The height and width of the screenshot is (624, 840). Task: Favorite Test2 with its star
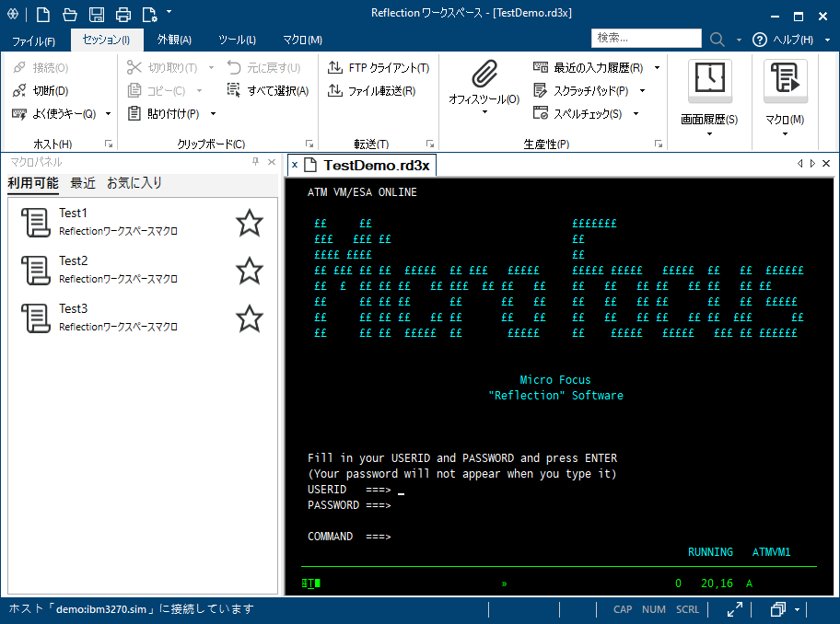coord(250,271)
